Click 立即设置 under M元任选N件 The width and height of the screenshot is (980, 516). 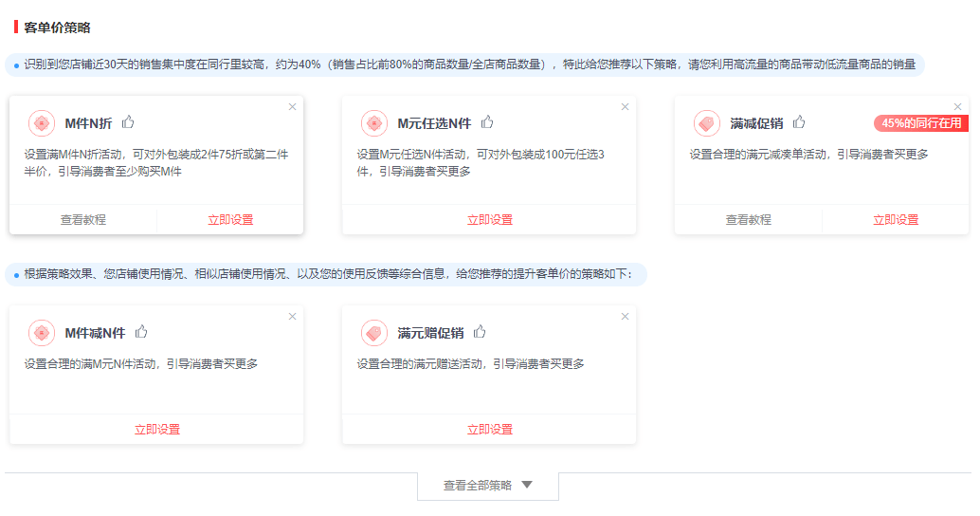pos(489,220)
